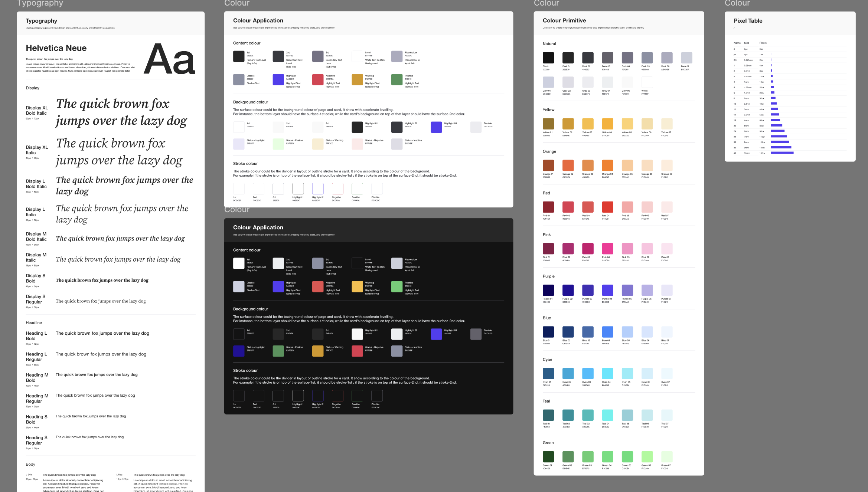Screen dimensions: 868x492
Task: Select the Black swatch in Natural colours
Action: [x=548, y=58]
